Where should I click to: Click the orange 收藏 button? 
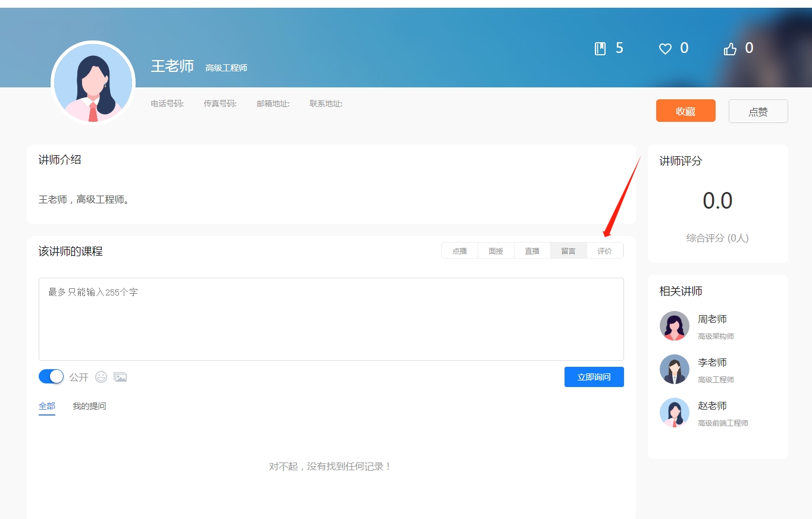point(686,111)
